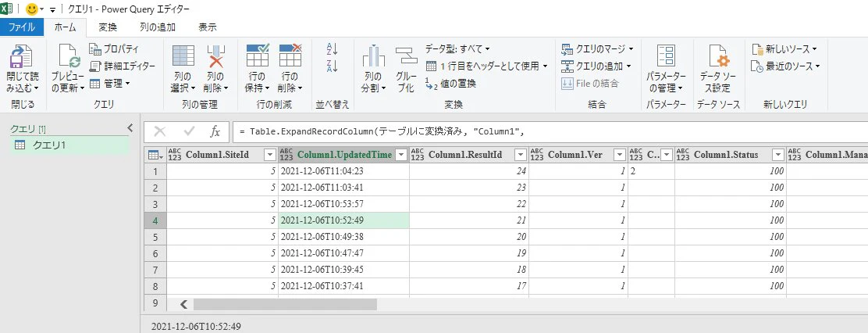Click 1 行目をヘッダーとして使用
The height and width of the screenshot is (333, 868).
[486, 66]
